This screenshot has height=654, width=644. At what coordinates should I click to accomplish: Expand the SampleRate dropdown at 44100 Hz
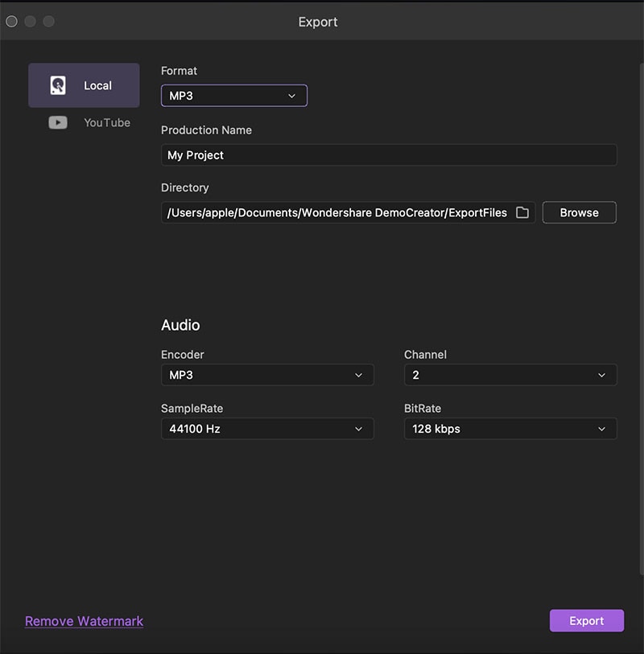267,429
